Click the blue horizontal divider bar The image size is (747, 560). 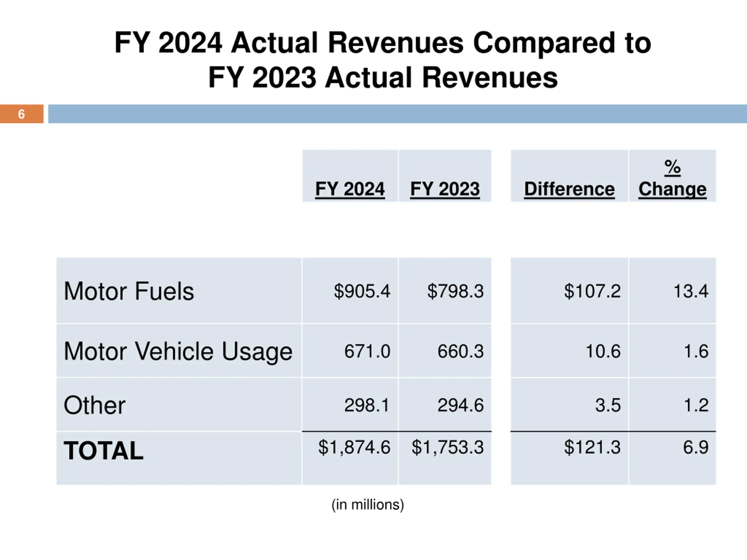pyautogui.click(x=397, y=114)
